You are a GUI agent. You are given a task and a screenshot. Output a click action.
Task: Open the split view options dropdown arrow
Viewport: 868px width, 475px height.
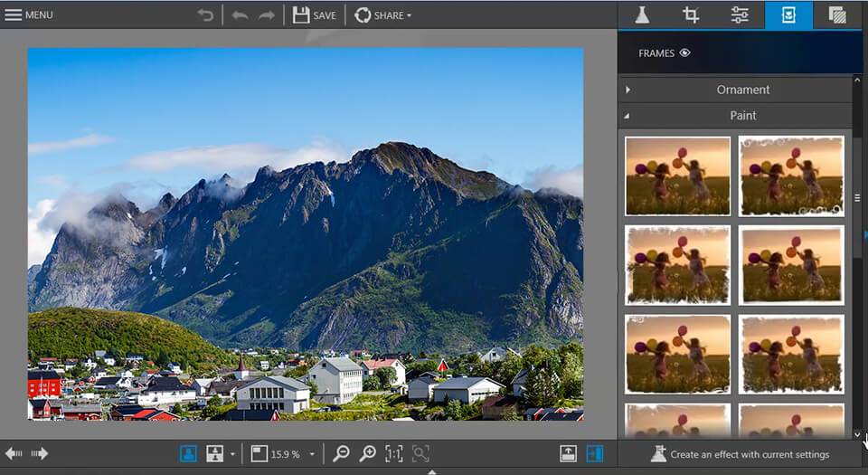232,454
